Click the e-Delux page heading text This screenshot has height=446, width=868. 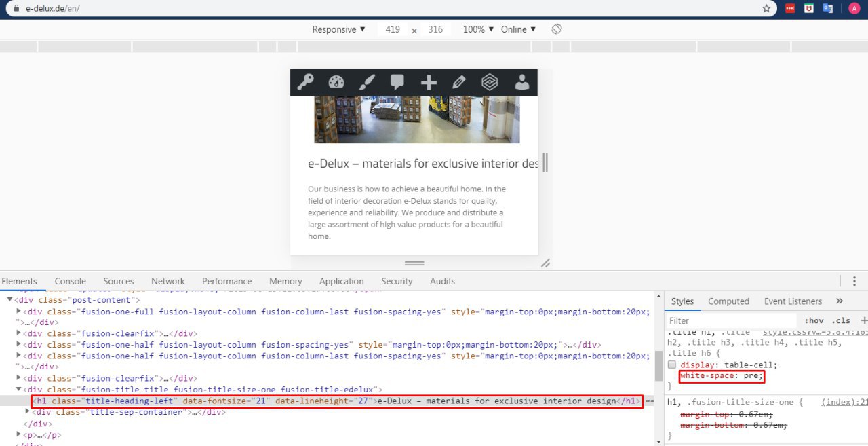coord(422,164)
